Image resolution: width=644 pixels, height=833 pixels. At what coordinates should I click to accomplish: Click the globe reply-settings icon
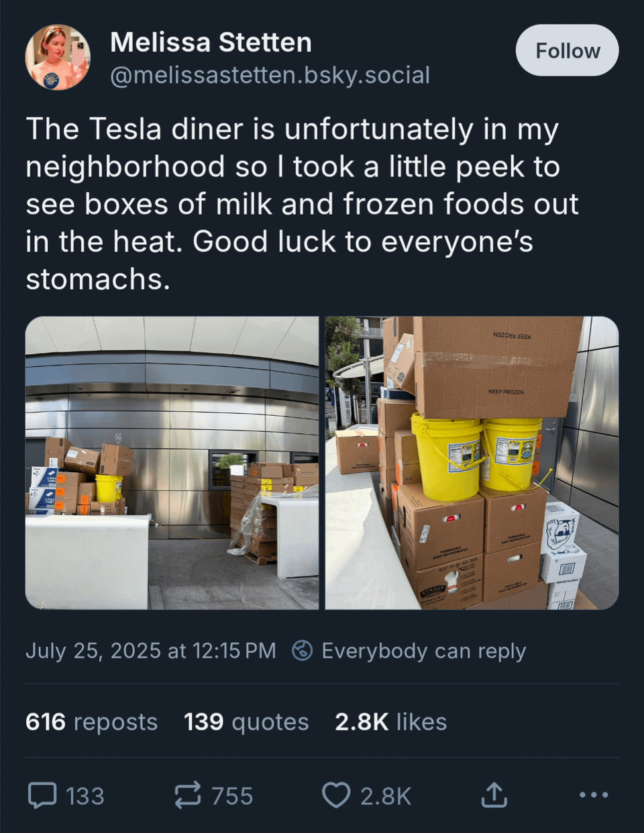point(303,651)
